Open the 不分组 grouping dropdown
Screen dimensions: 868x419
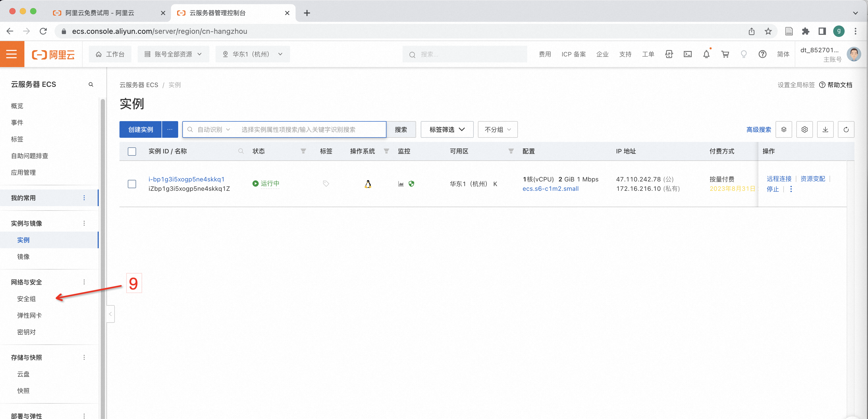497,129
